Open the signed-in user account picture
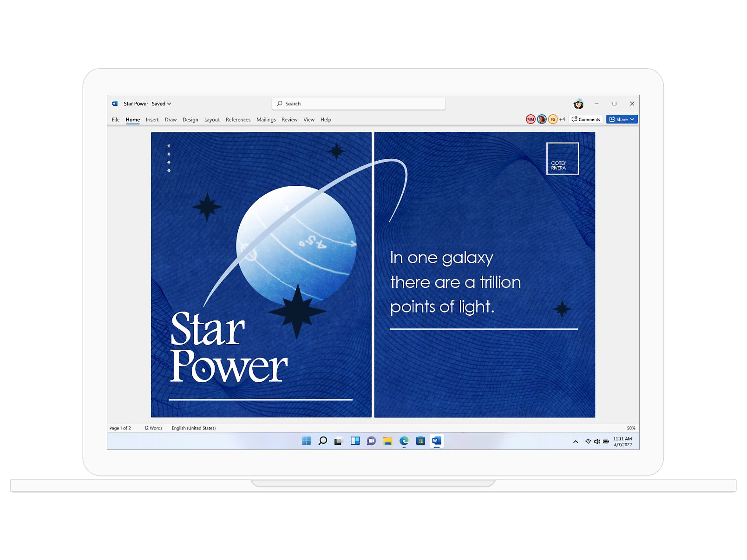Image resolution: width=747 pixels, height=560 pixels. pos(578,104)
